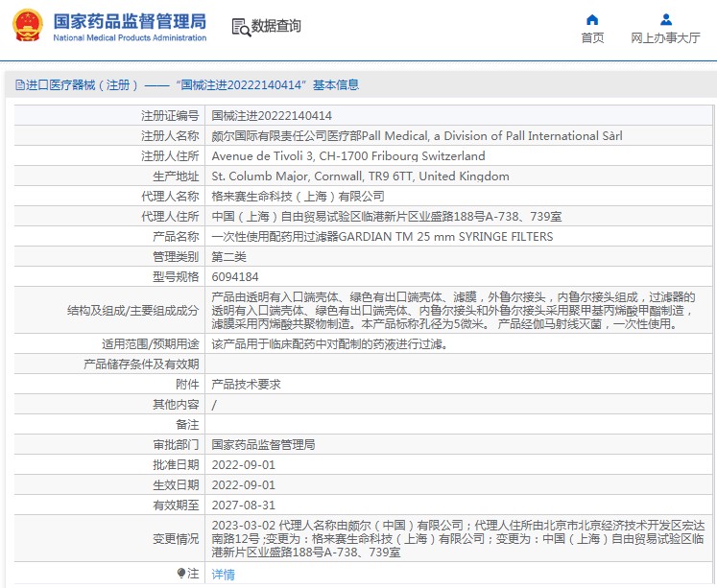Click the 注册人住所 row label
Screen dimensions: 717x588
[170, 155]
